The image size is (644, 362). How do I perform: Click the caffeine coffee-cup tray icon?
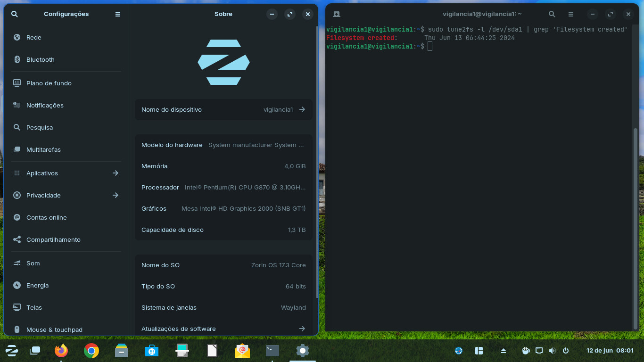(x=526, y=351)
